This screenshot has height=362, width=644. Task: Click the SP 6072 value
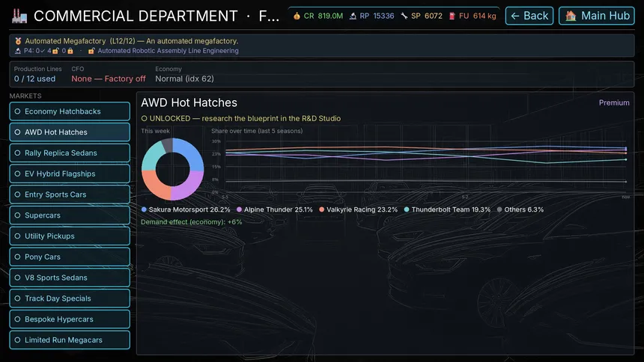[427, 16]
